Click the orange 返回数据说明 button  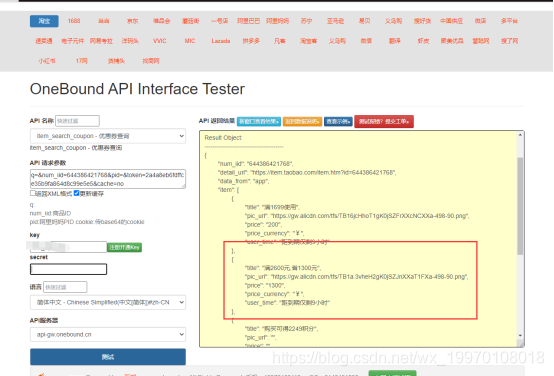pyautogui.click(x=302, y=122)
